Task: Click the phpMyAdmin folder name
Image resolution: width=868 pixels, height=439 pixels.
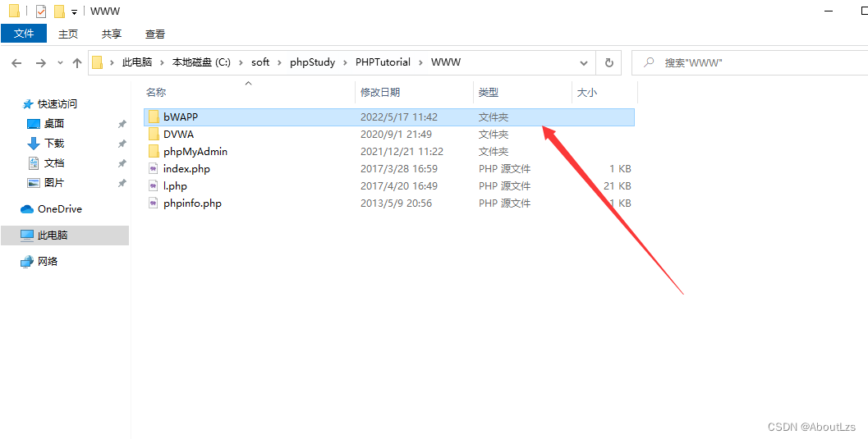Action: coord(195,152)
